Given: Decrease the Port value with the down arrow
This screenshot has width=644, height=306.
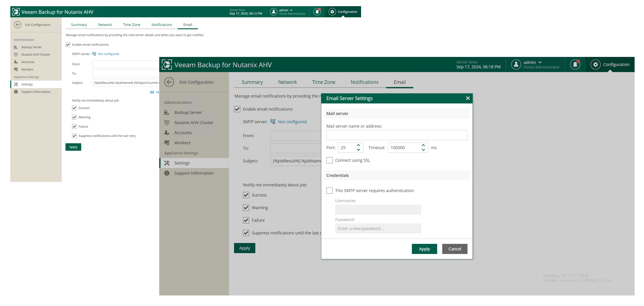Looking at the screenshot, I should (x=358, y=150).
